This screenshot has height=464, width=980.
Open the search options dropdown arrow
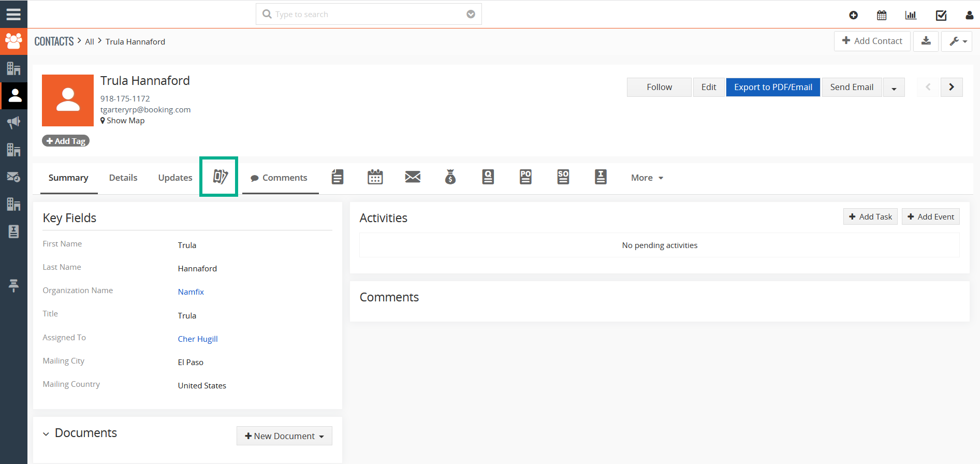coord(471,14)
